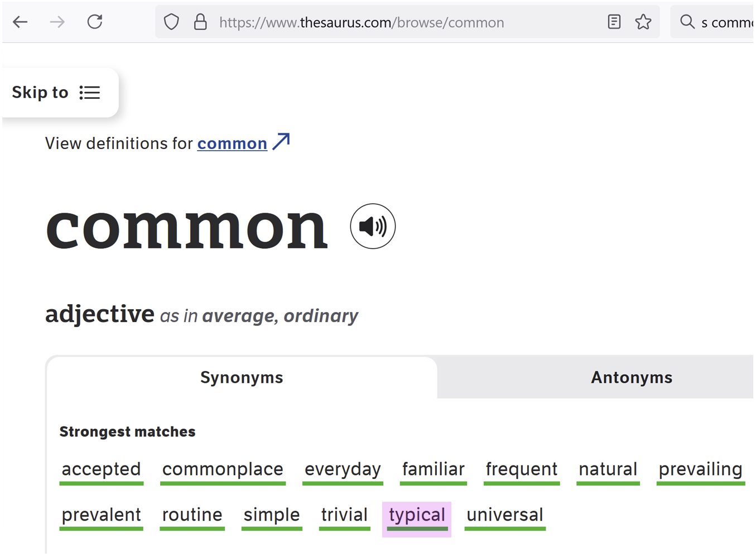Open the highlighted synonym 'typical'
The height and width of the screenshot is (557, 756).
pyautogui.click(x=417, y=515)
